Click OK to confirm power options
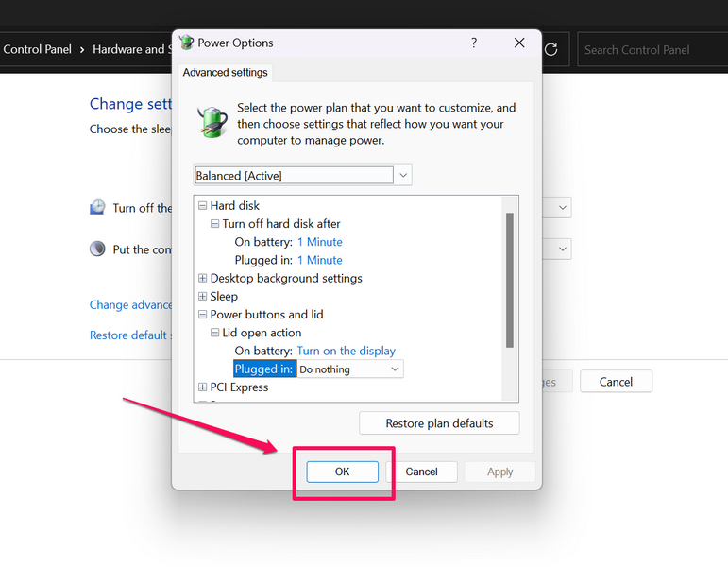This screenshot has width=728, height=567. point(342,472)
